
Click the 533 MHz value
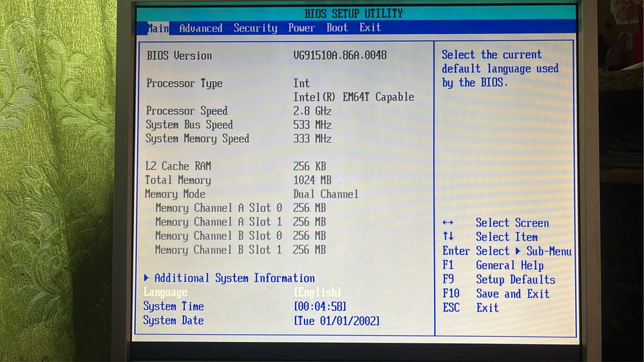click(x=312, y=125)
